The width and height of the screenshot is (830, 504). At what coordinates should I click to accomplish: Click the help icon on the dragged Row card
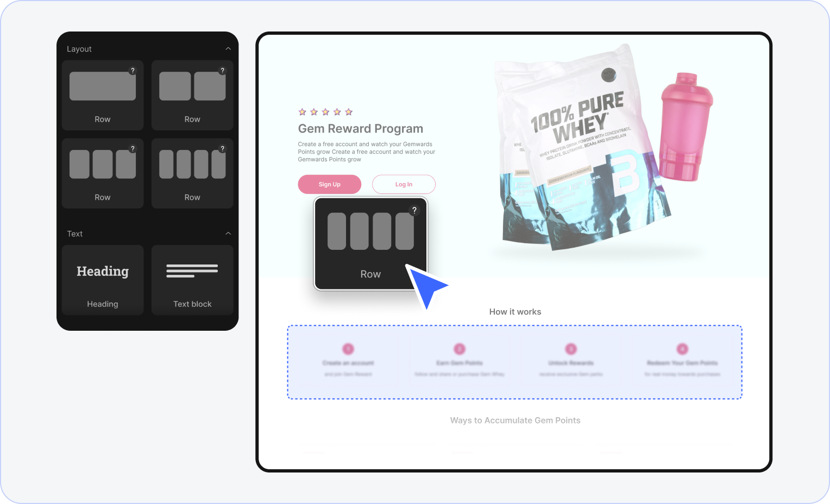tap(414, 211)
